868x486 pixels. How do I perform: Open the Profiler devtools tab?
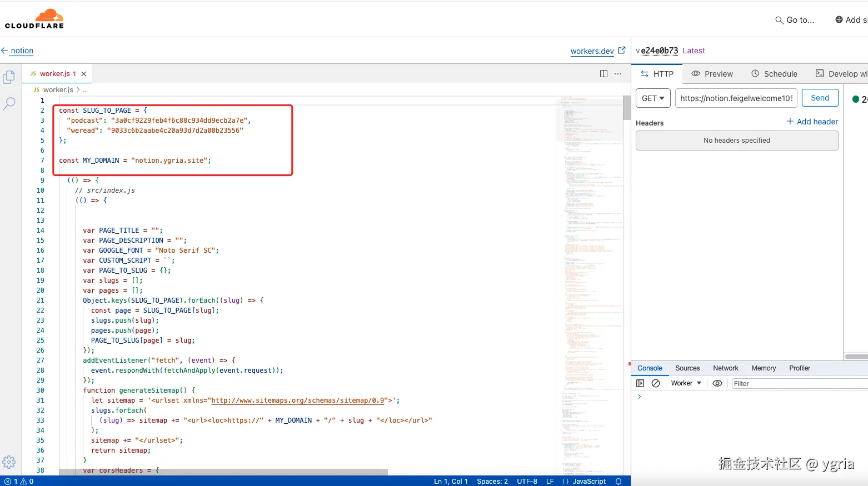tap(800, 368)
